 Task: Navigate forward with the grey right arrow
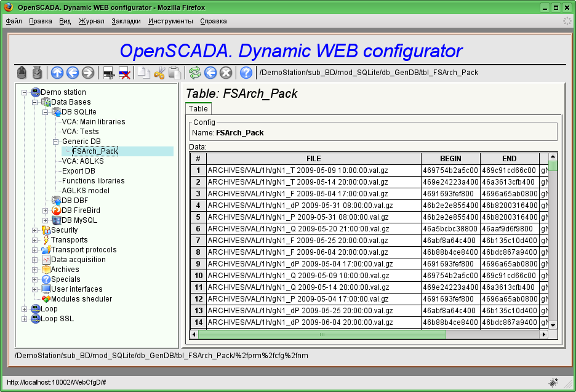coord(88,73)
